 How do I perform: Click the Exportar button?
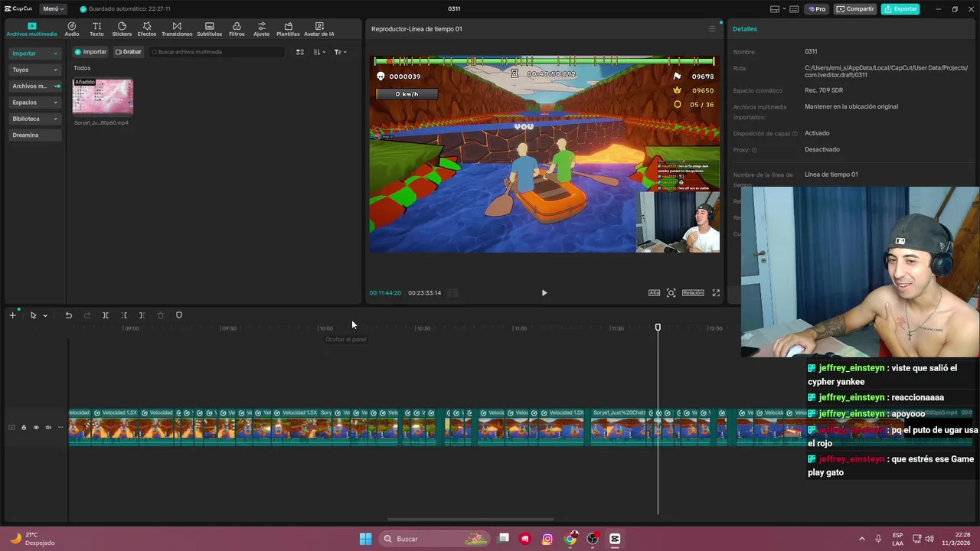point(900,9)
